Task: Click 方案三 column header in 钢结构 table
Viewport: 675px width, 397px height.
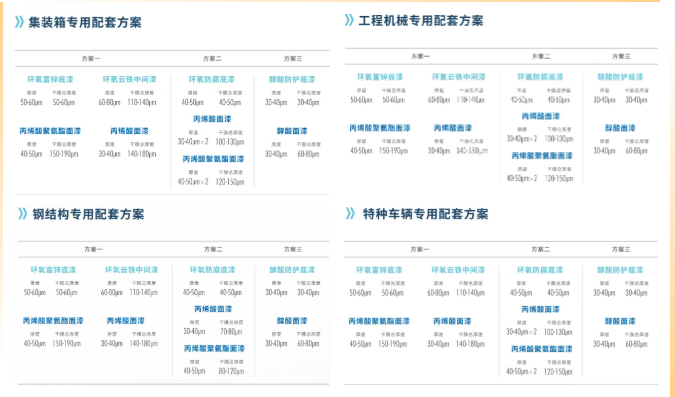Action: click(x=293, y=249)
